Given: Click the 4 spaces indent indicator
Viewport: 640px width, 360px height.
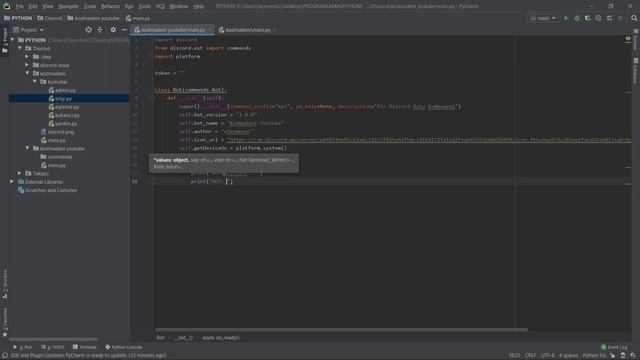Looking at the screenshot, I should click(x=568, y=356).
